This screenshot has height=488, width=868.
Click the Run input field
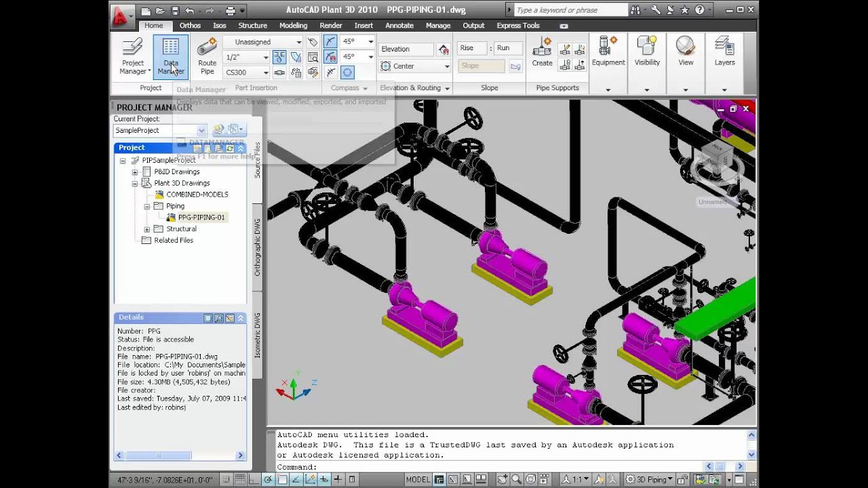pos(509,48)
